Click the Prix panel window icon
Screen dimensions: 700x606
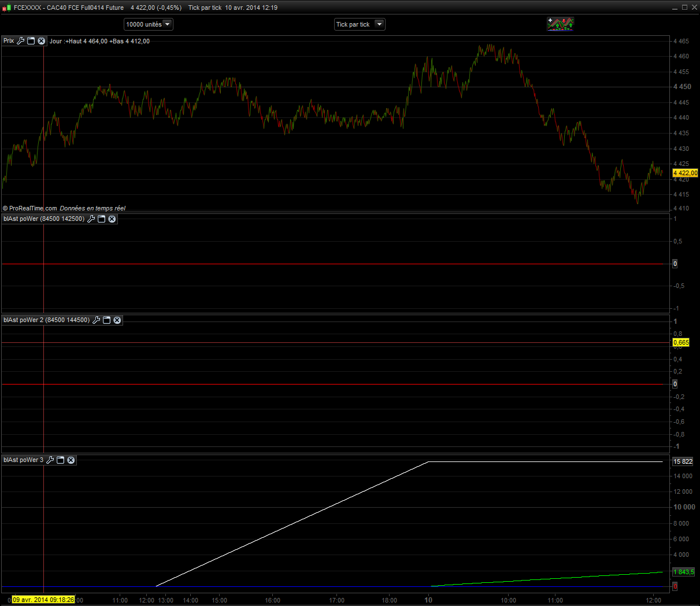pyautogui.click(x=31, y=41)
